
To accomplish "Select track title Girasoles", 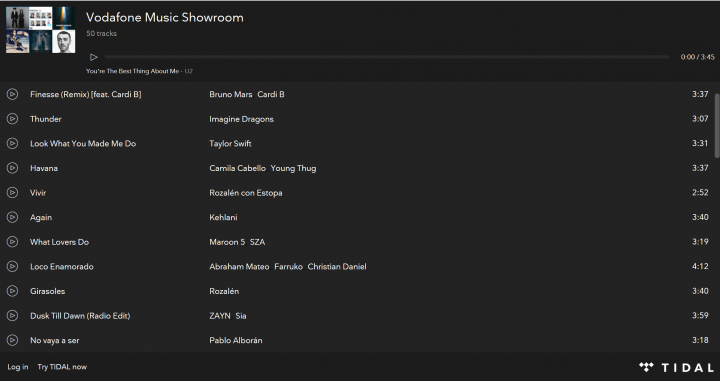I will click(48, 291).
